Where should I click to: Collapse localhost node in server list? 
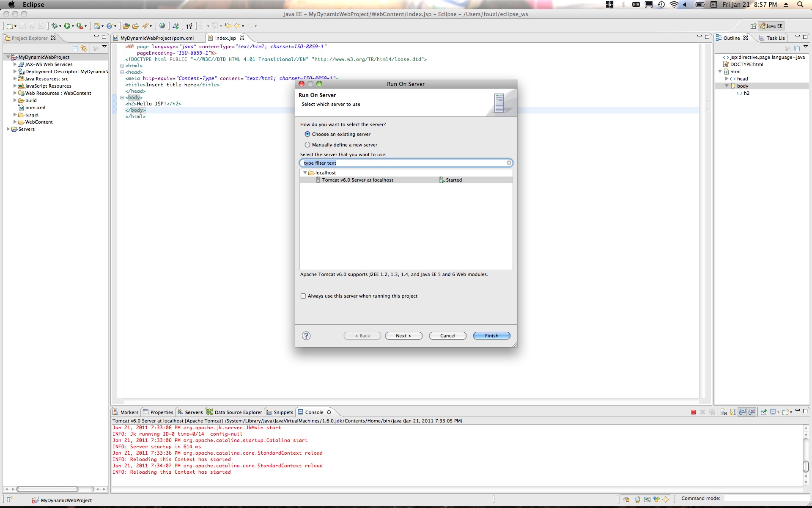(305, 173)
